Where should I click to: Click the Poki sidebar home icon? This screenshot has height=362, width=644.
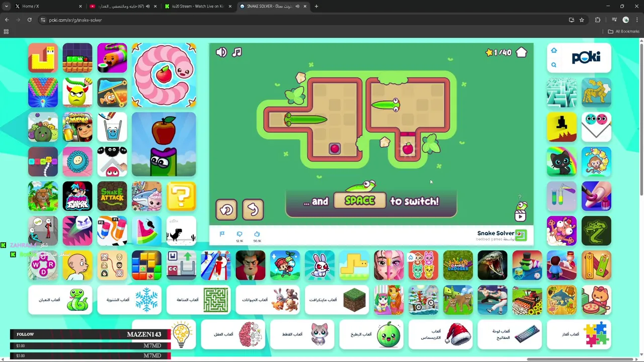click(553, 50)
